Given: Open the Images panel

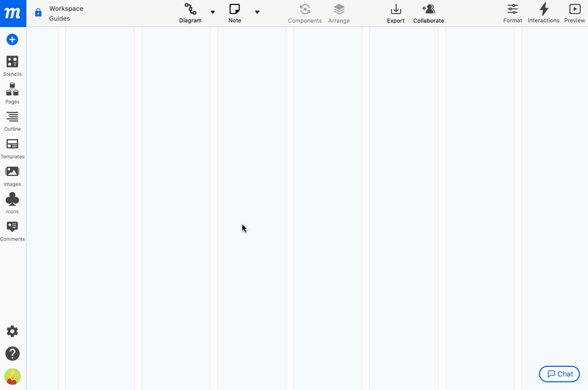Looking at the screenshot, I should click(x=12, y=175).
